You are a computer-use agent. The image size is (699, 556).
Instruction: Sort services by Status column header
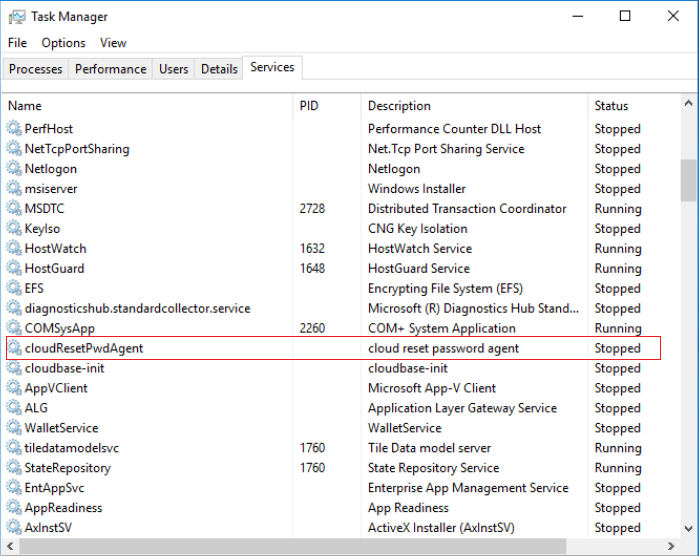(611, 106)
